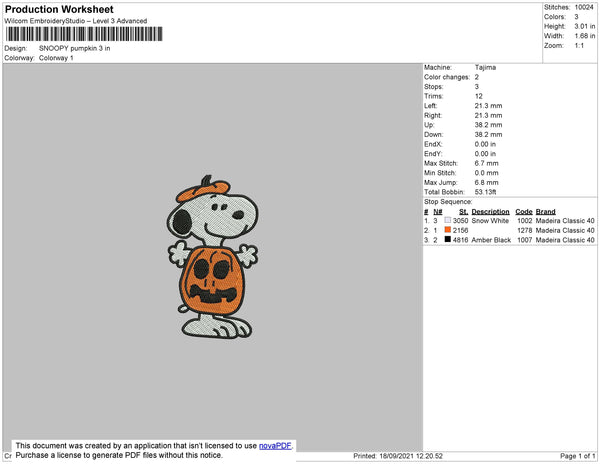Select the 'Purchase a license' notice line
The height and width of the screenshot is (464, 600).
point(119,455)
